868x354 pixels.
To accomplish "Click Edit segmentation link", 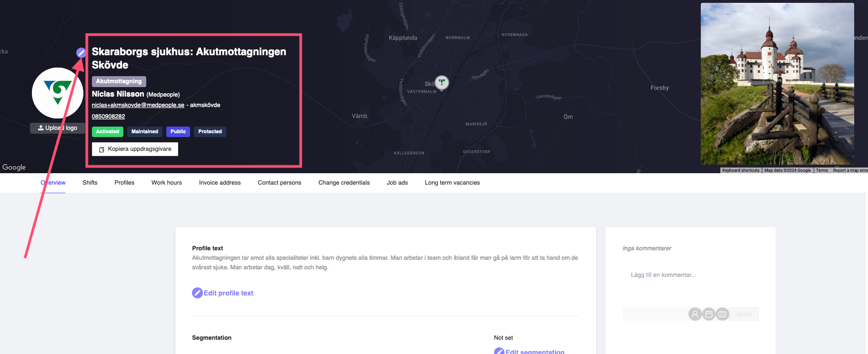I will pyautogui.click(x=535, y=352).
